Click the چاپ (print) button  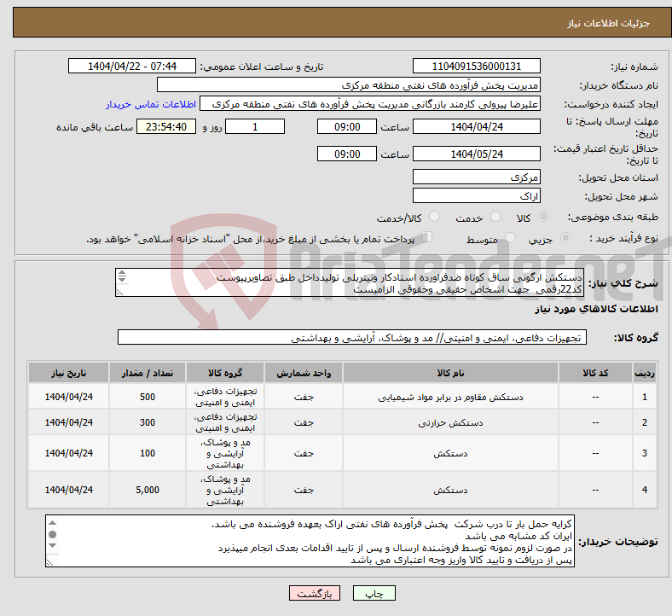[x=374, y=593]
